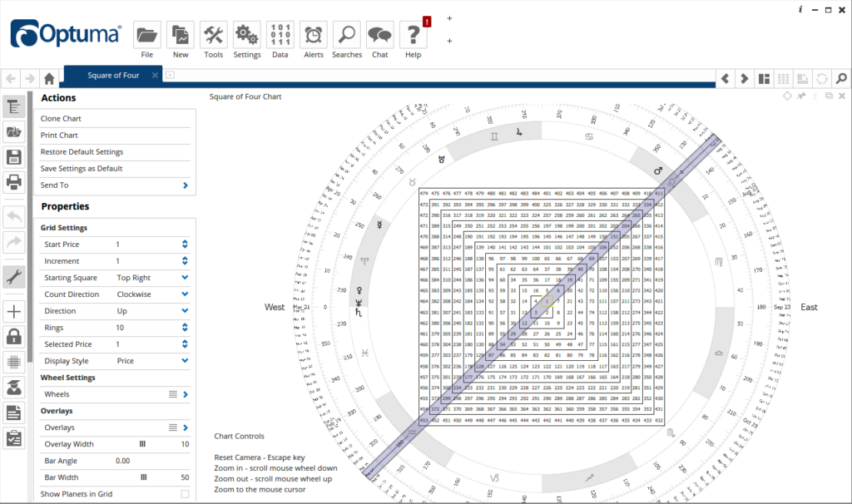Adjust Selected Price stepper arrows
This screenshot has width=852, height=504.
click(185, 344)
